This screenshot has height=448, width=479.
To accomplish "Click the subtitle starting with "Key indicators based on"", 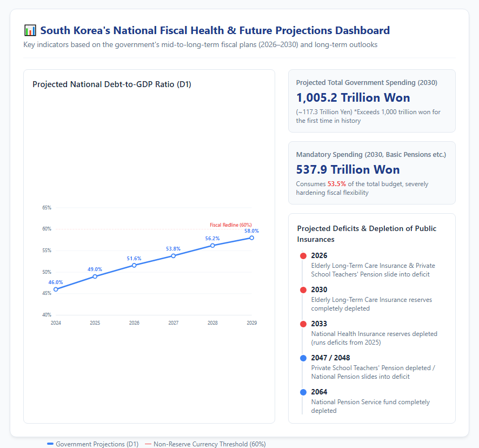I will coord(201,45).
